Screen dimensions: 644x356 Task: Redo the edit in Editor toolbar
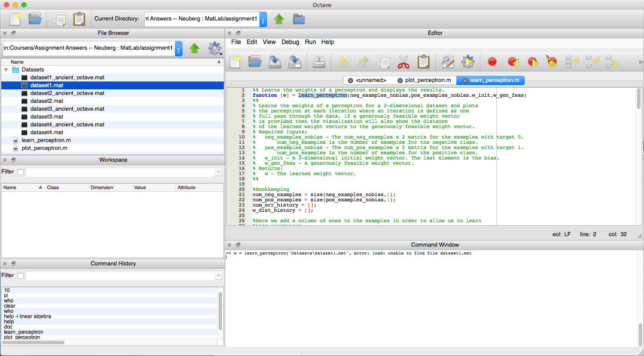coord(364,62)
